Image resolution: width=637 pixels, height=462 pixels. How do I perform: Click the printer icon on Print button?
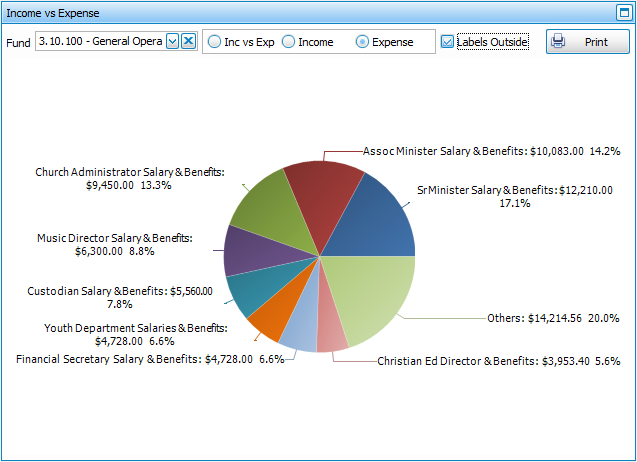pyautogui.click(x=559, y=42)
